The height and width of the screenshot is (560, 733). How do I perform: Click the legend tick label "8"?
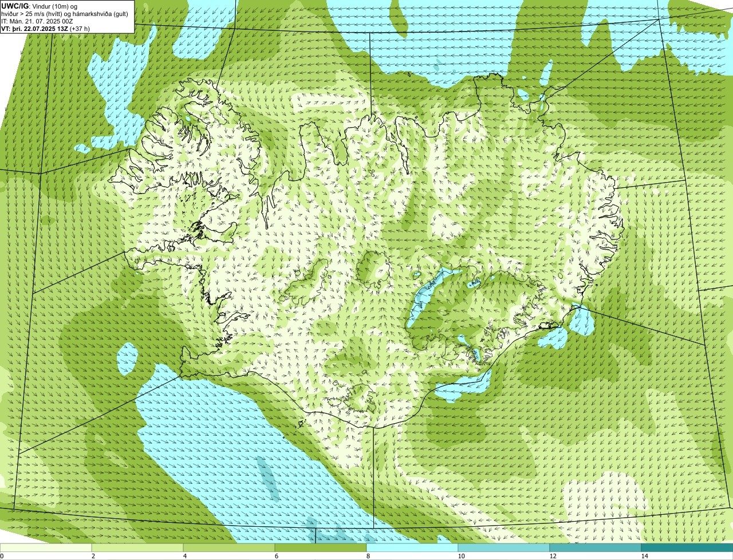pos(367,556)
